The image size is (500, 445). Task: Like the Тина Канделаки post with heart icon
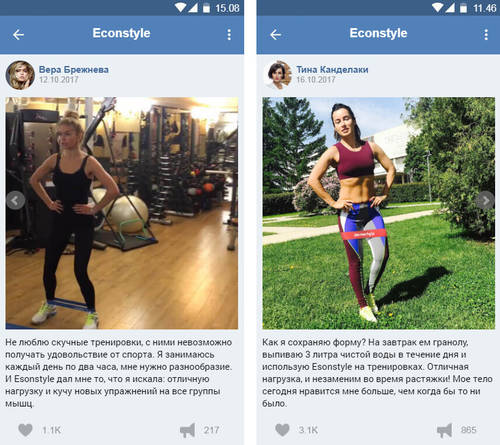(282, 430)
